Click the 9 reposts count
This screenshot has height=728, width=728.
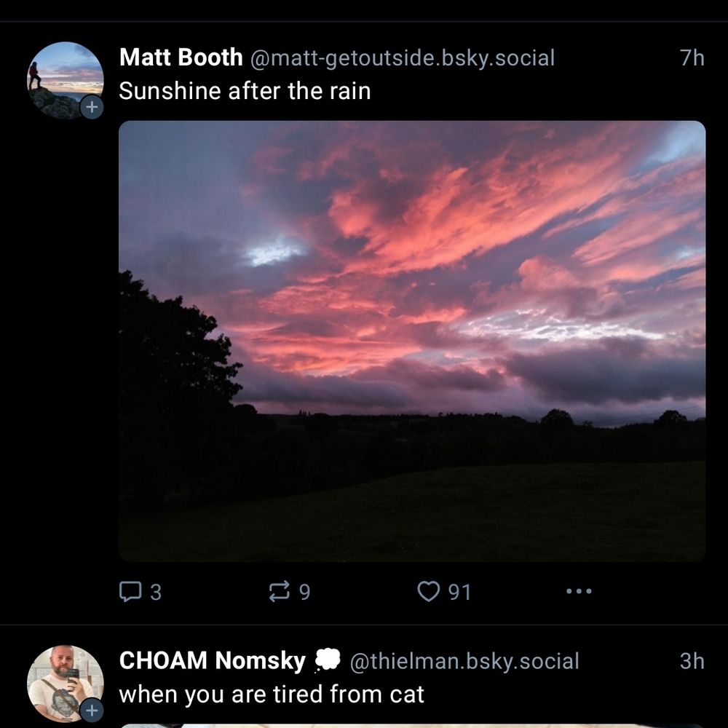pos(304,592)
